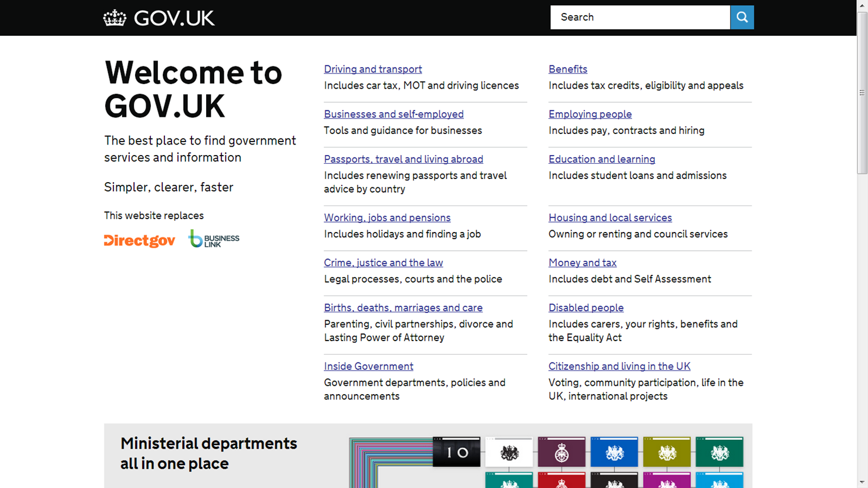Click the scrollbar up arrow
The image size is (868, 488).
pyautogui.click(x=862, y=5)
